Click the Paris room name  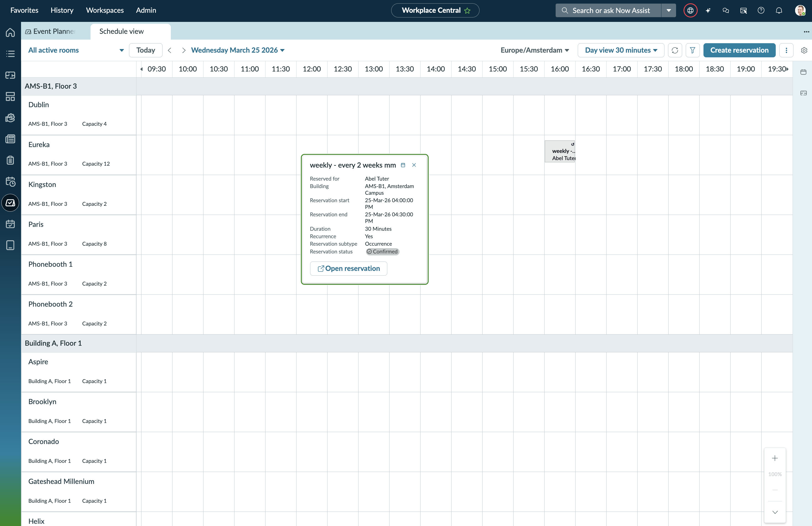click(36, 225)
